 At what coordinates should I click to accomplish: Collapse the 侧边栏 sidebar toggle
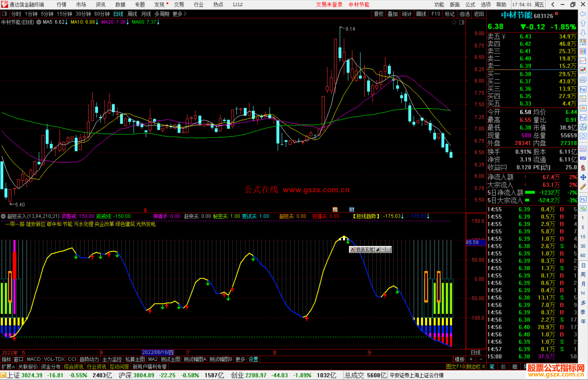point(476,367)
